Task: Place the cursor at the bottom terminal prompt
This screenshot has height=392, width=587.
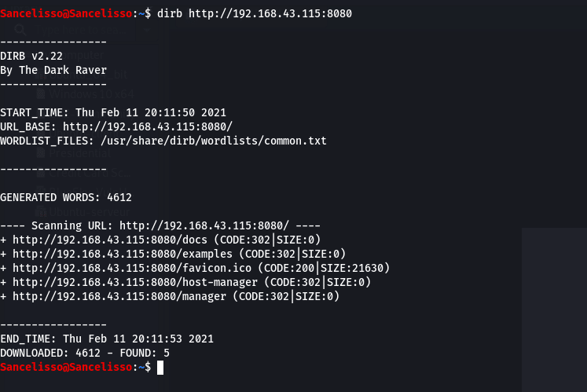Action: [160, 368]
